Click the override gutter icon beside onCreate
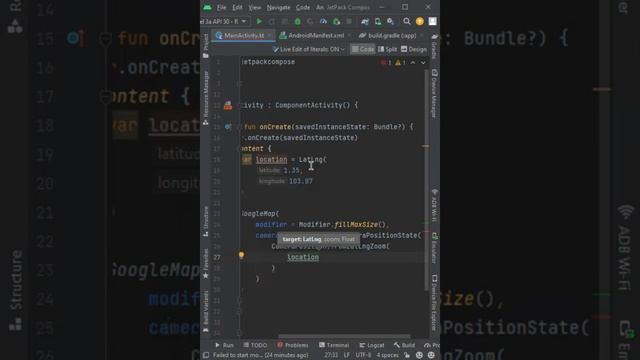This screenshot has width=640, height=360. [228, 127]
